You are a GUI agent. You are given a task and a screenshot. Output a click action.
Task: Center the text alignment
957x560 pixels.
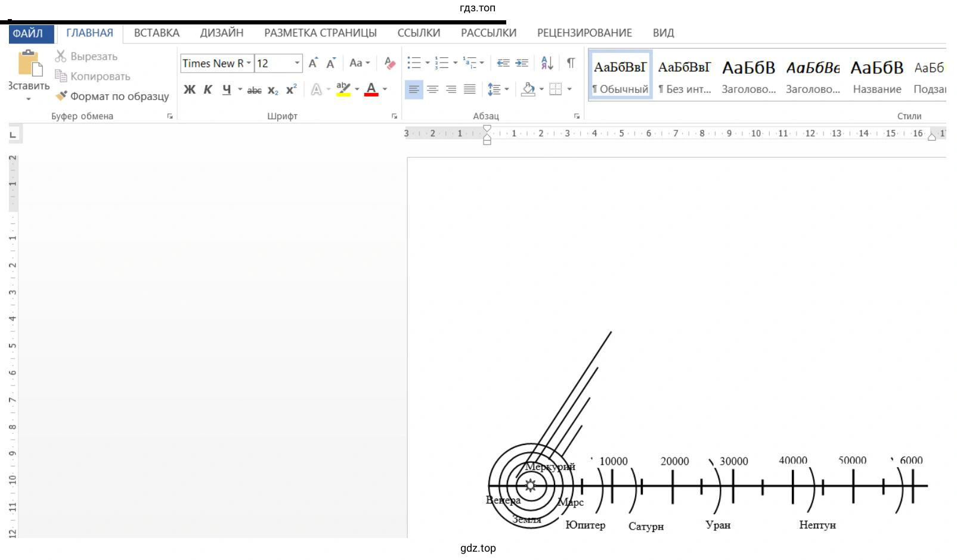coord(433,89)
